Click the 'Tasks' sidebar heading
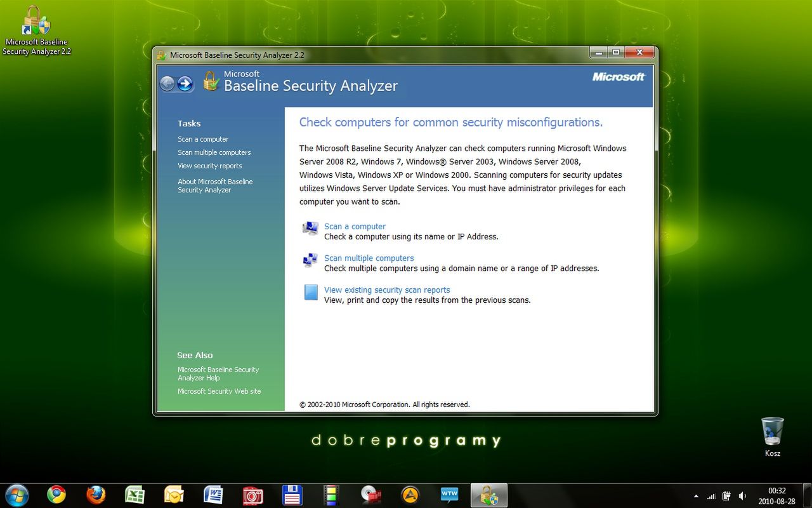 point(189,123)
